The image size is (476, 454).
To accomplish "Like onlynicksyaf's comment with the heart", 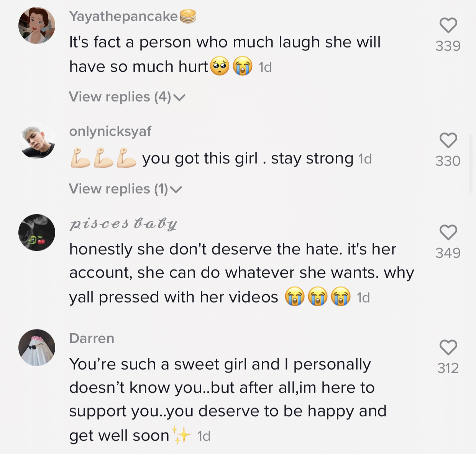I will pyautogui.click(x=448, y=141).
